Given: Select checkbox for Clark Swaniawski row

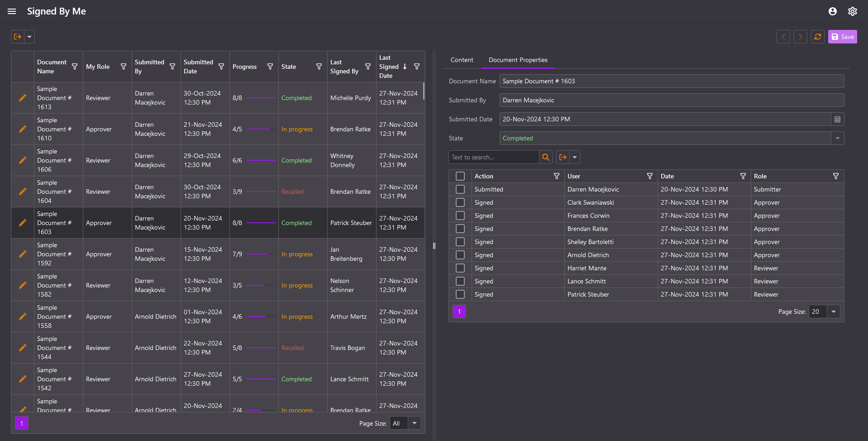Looking at the screenshot, I should tap(460, 202).
